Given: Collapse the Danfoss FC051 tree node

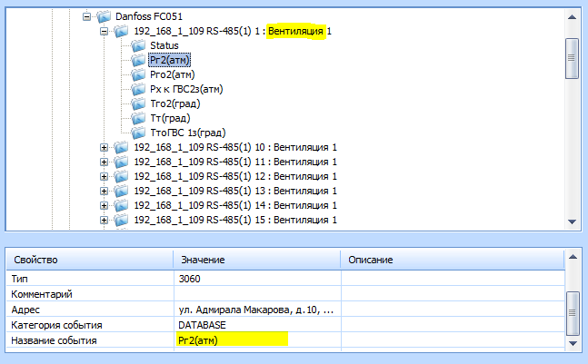Looking at the screenshot, I should (x=87, y=16).
